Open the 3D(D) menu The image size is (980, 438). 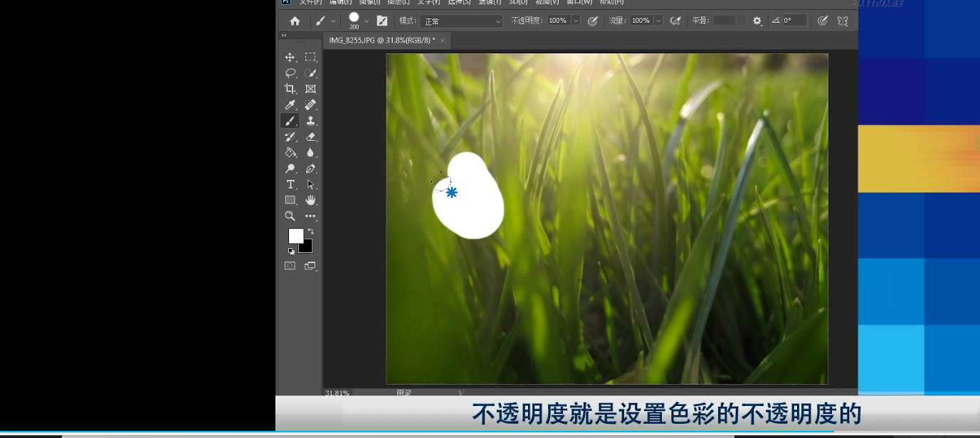coord(518,2)
